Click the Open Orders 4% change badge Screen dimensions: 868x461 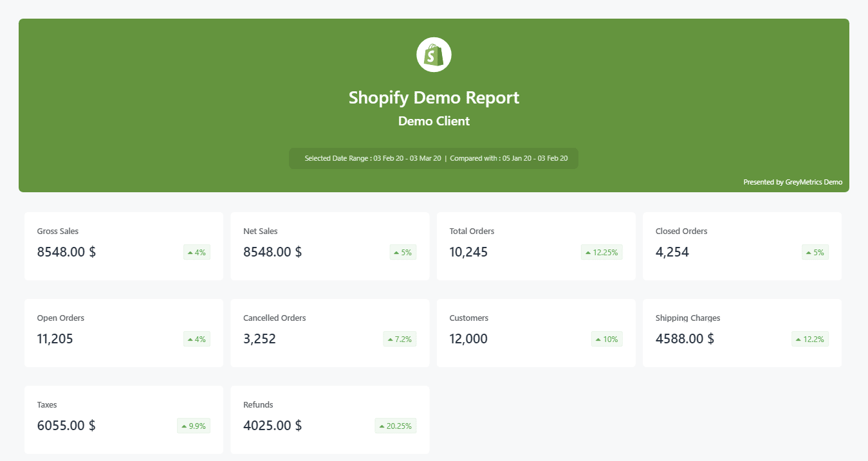coord(197,339)
